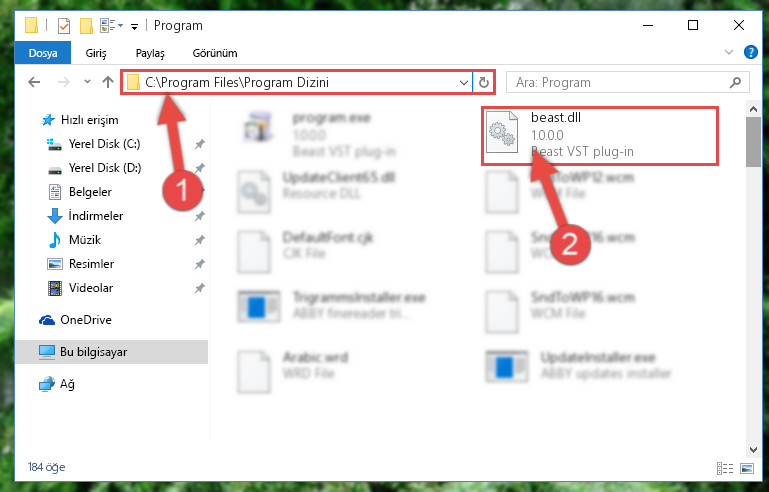Click the Back navigation arrow
Image resolution: width=769 pixels, height=492 pixels.
[x=34, y=82]
